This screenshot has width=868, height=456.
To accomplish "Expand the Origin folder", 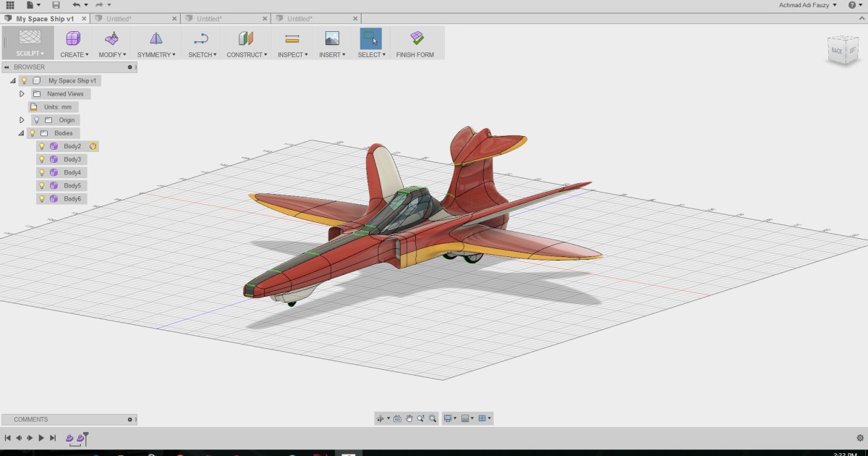I will coord(22,119).
